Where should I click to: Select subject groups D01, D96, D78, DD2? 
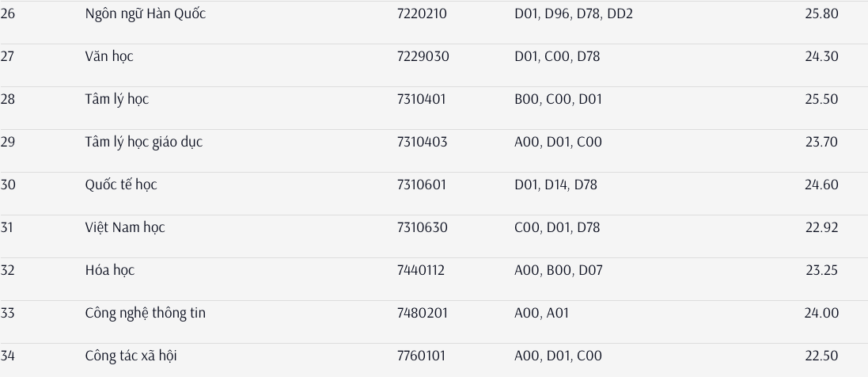pyautogui.click(x=574, y=14)
